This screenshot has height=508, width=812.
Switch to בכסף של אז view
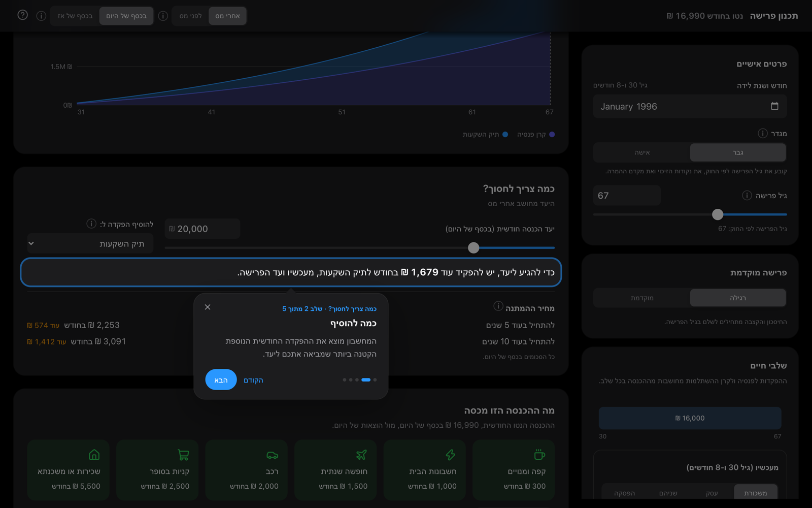pos(75,16)
